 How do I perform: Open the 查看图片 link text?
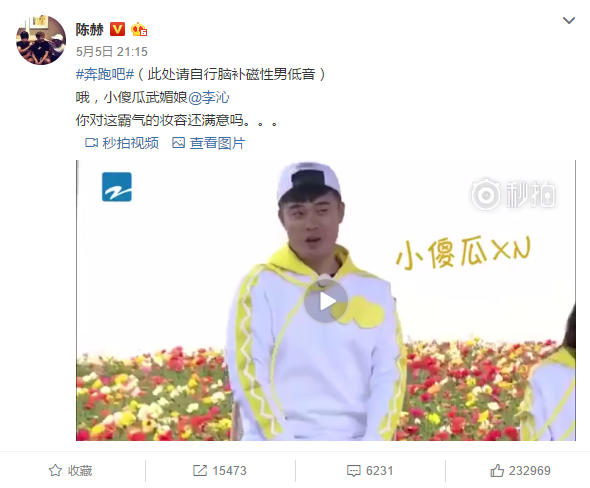pyautogui.click(x=217, y=143)
